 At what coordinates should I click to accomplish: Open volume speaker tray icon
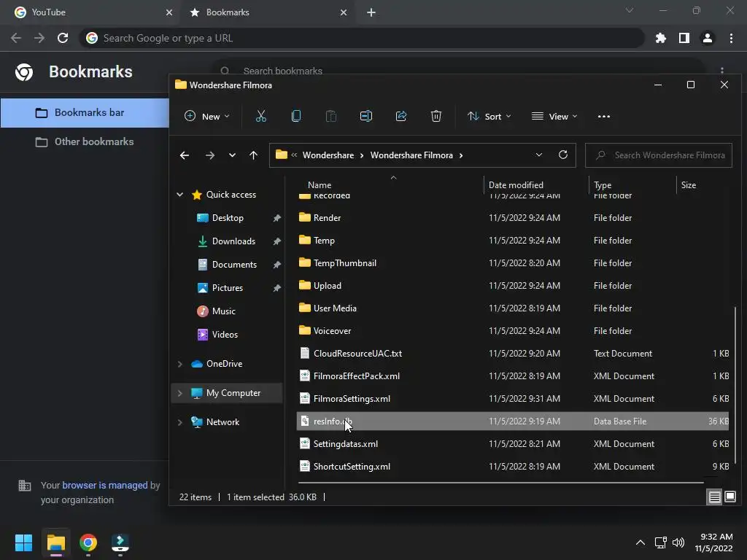(x=678, y=542)
